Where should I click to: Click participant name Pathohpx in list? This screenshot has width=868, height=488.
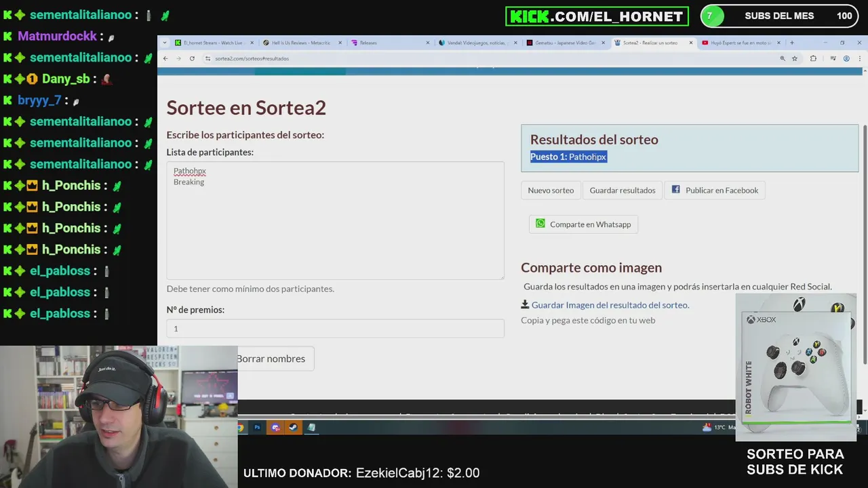[x=189, y=171]
